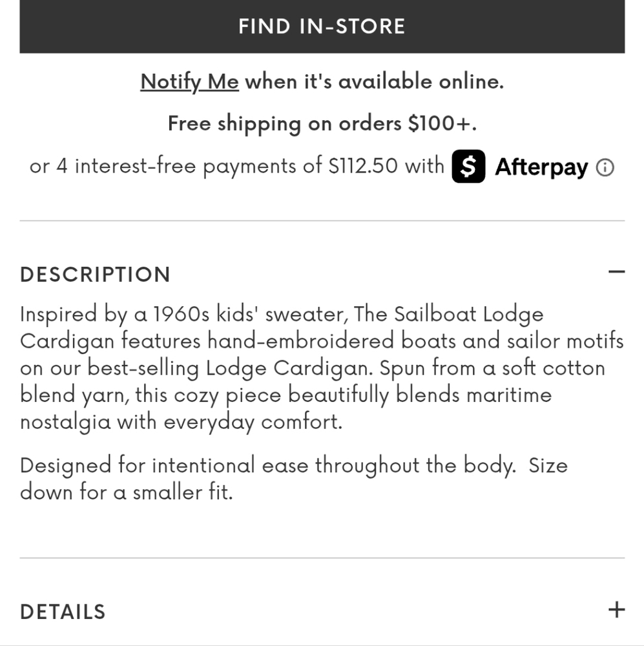Click the 'hand-embroidered boats' description line

pos(322,342)
